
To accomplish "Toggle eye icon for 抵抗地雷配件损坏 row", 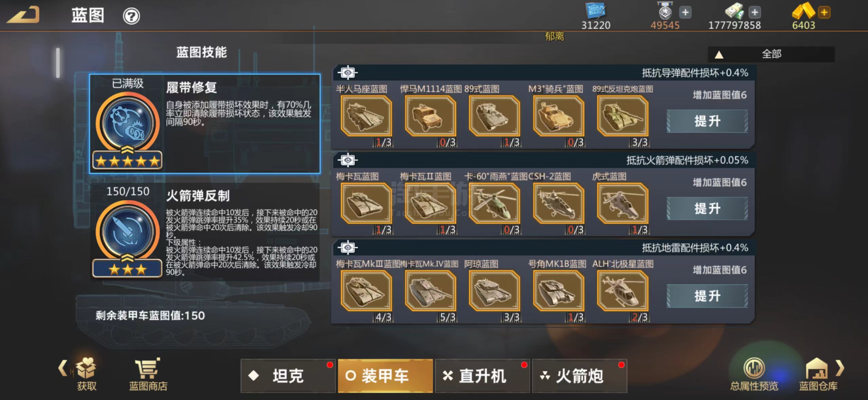I will tap(348, 248).
